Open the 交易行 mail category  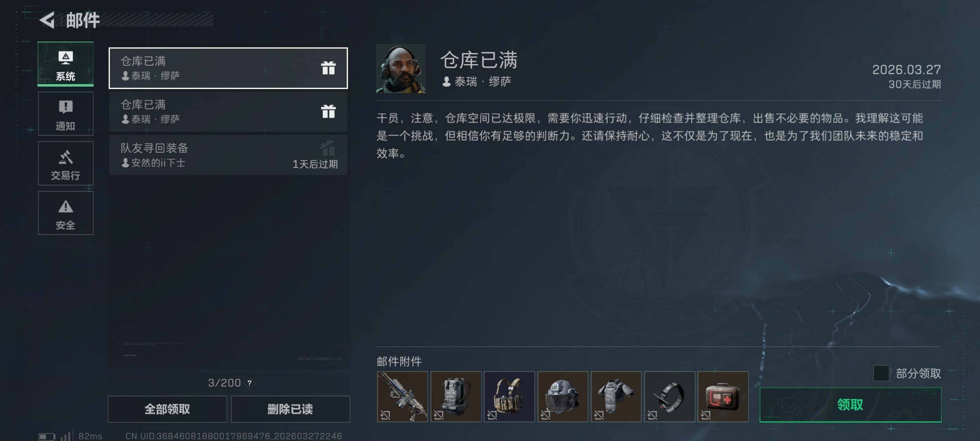coord(65,163)
